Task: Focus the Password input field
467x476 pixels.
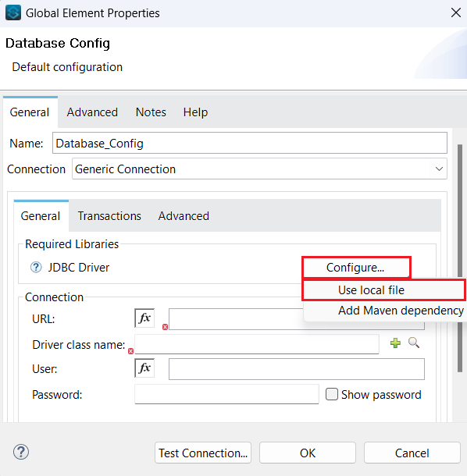Action: tap(226, 394)
